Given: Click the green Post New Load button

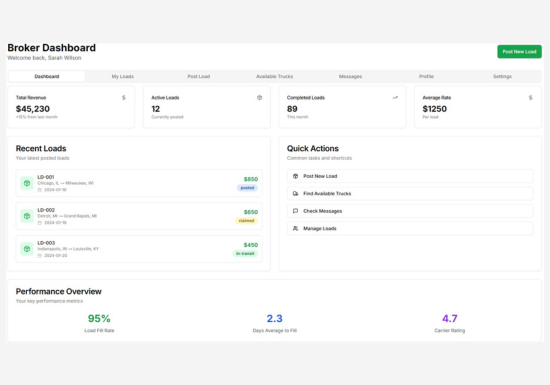Looking at the screenshot, I should (x=519, y=52).
